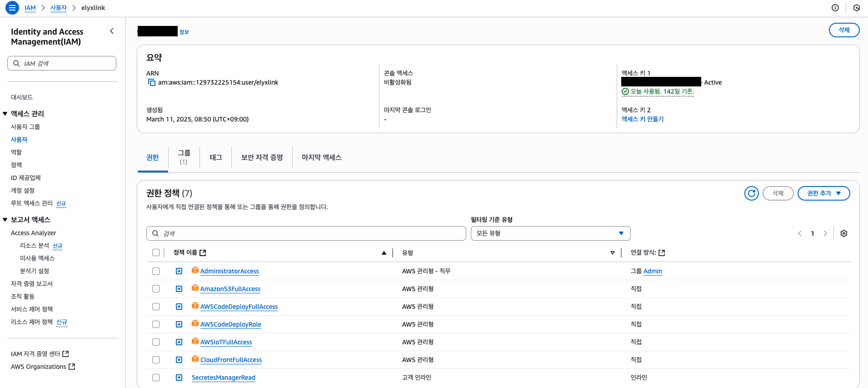Open the 필터링 기준 유형 dropdown
This screenshot has width=868, height=388.
click(550, 233)
